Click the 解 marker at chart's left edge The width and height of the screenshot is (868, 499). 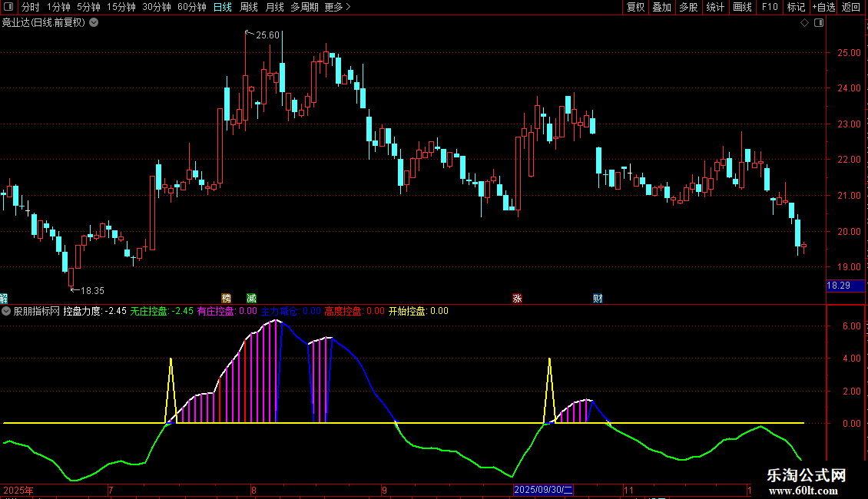(3, 298)
